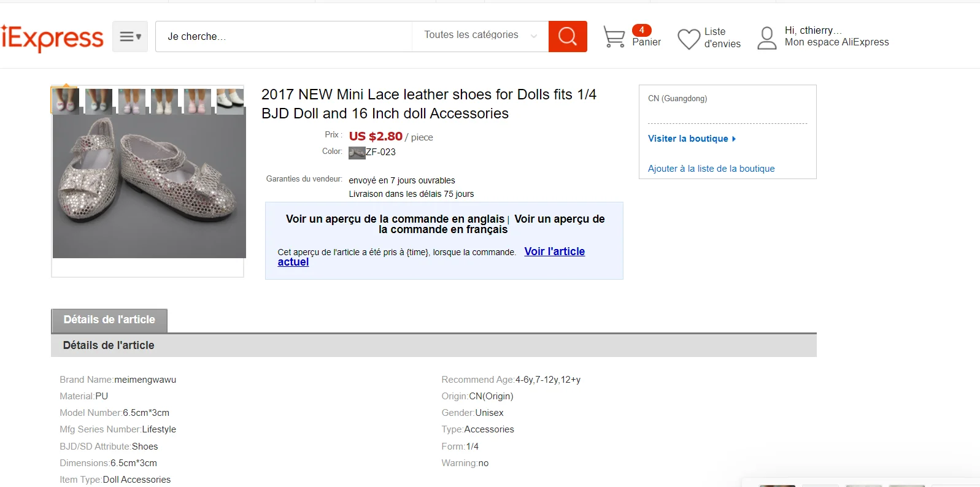Switch to Détails de l'article tab
Viewport: 980px width, 487px height.
click(109, 320)
